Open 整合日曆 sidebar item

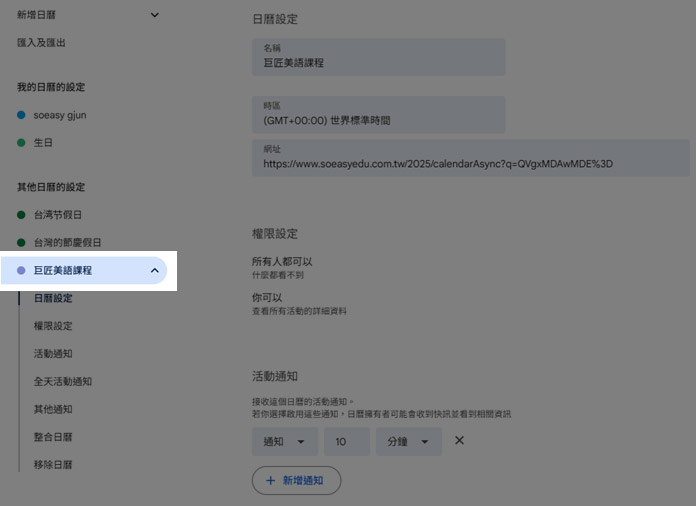53,437
